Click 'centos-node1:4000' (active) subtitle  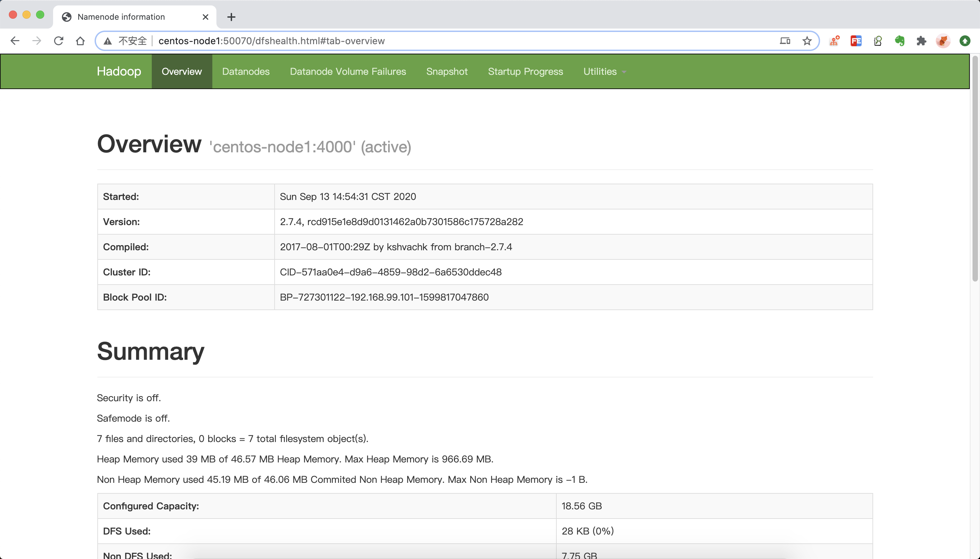point(310,147)
